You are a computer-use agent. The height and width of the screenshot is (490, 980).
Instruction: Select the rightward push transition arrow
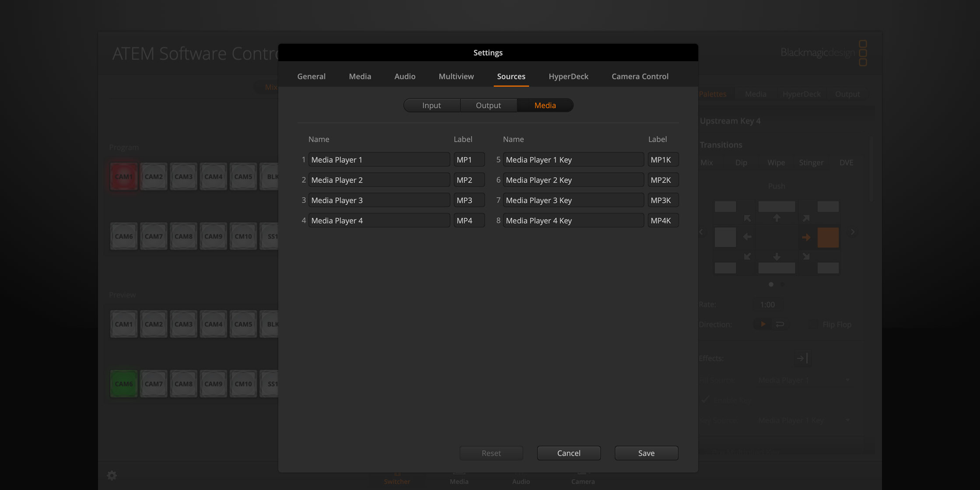click(807, 237)
